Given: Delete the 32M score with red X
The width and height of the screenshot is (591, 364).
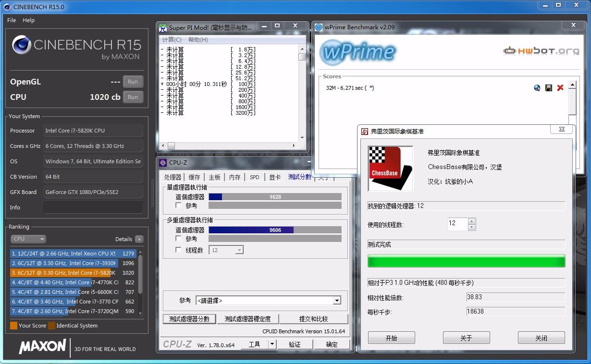Looking at the screenshot, I should (x=560, y=88).
